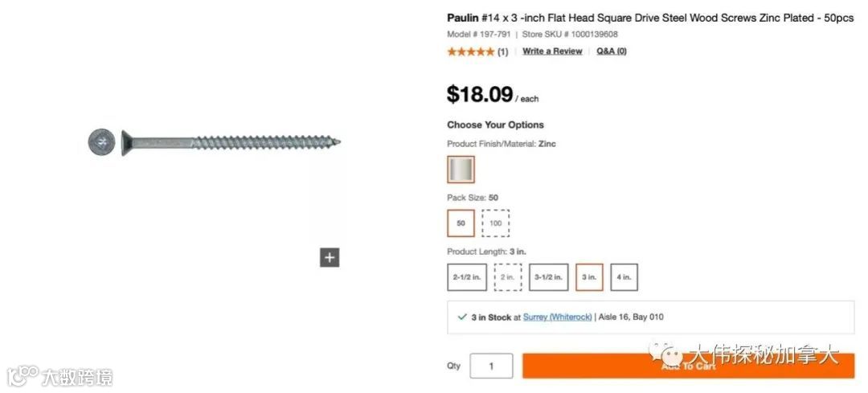
Task: Click the Store SKU number text
Action: click(570, 35)
